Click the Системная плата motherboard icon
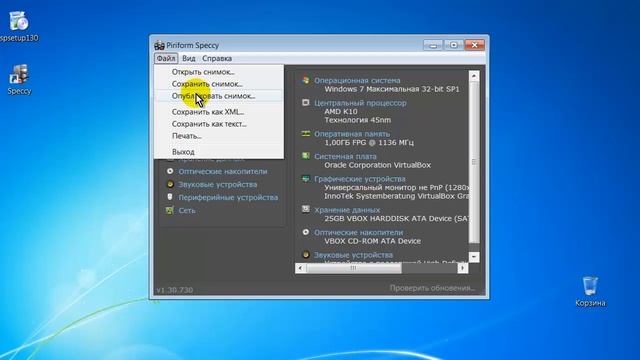The height and width of the screenshot is (360, 640). coord(306,156)
